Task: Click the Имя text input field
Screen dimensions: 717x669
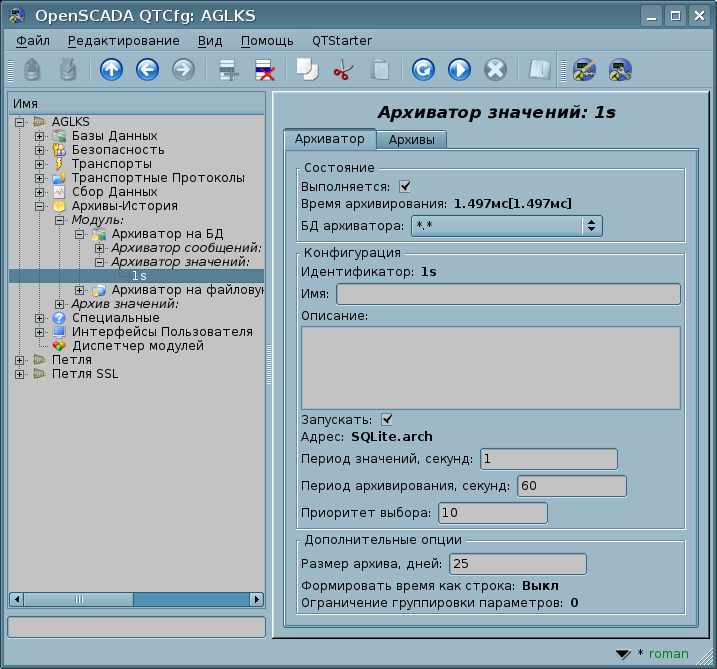Action: pos(508,294)
